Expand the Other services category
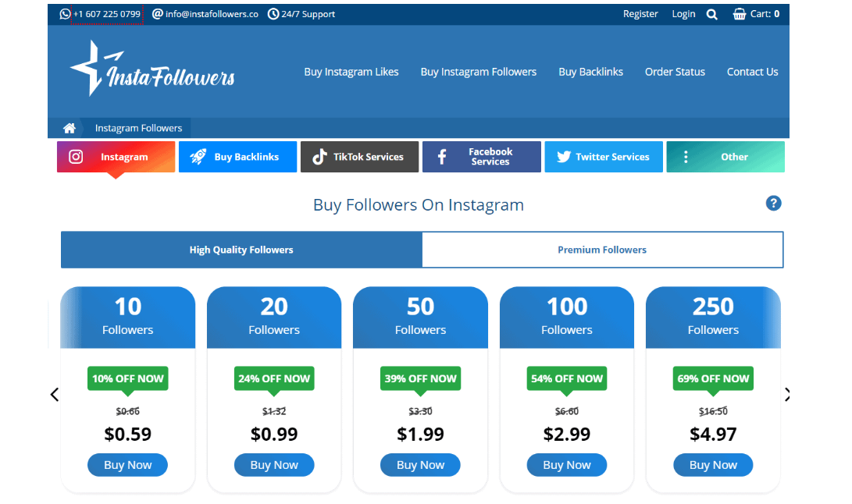 click(x=725, y=157)
